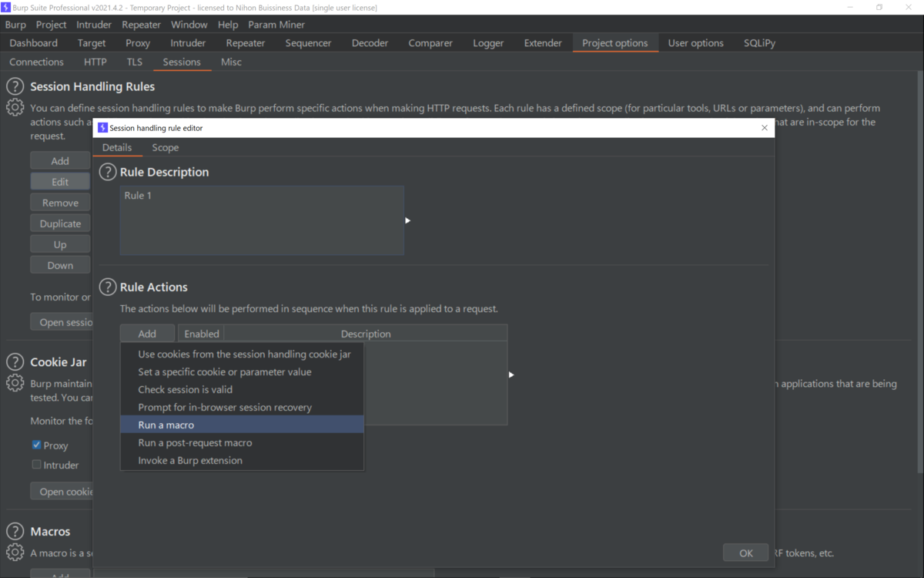Image resolution: width=924 pixels, height=578 pixels.
Task: Open the Burp menu
Action: pos(15,25)
